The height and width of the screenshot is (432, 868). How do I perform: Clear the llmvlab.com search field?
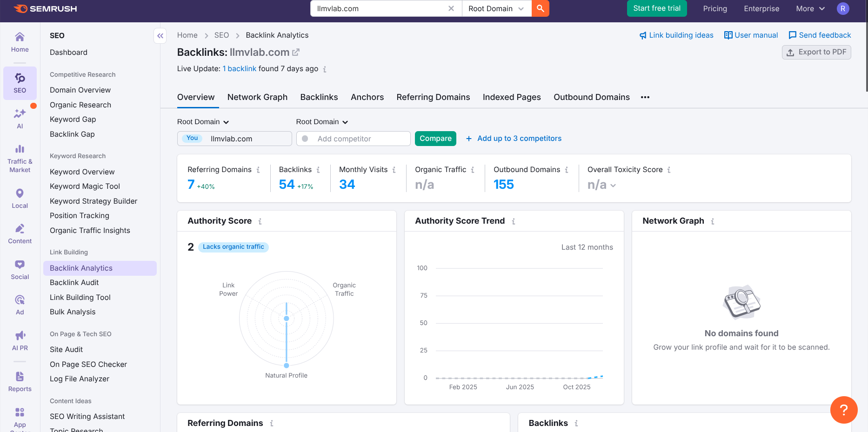[x=451, y=8]
